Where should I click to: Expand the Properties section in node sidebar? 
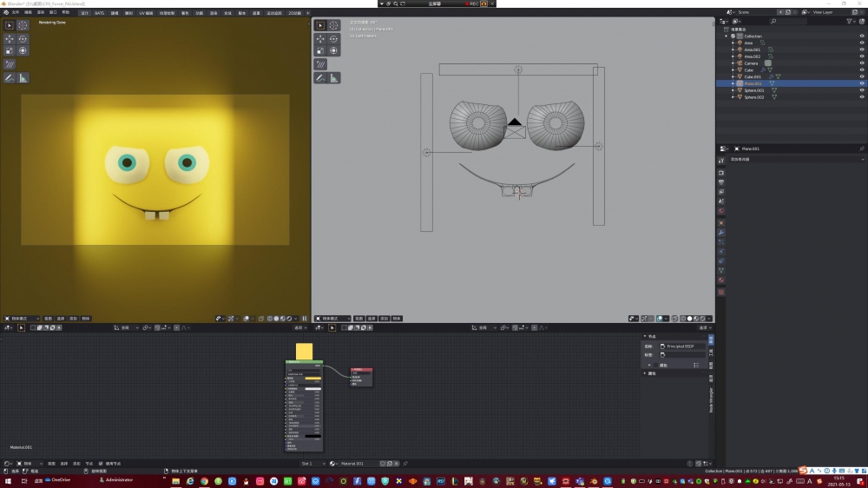[646, 373]
